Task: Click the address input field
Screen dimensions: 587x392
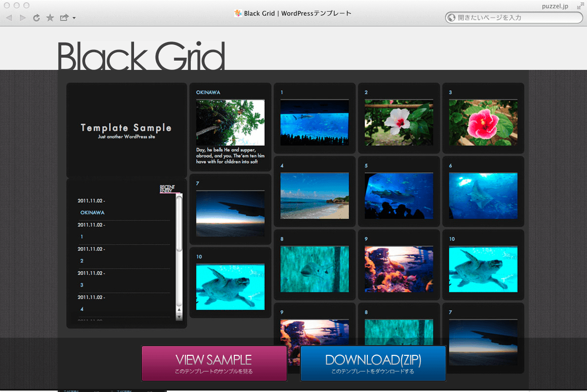Action: tap(519, 18)
